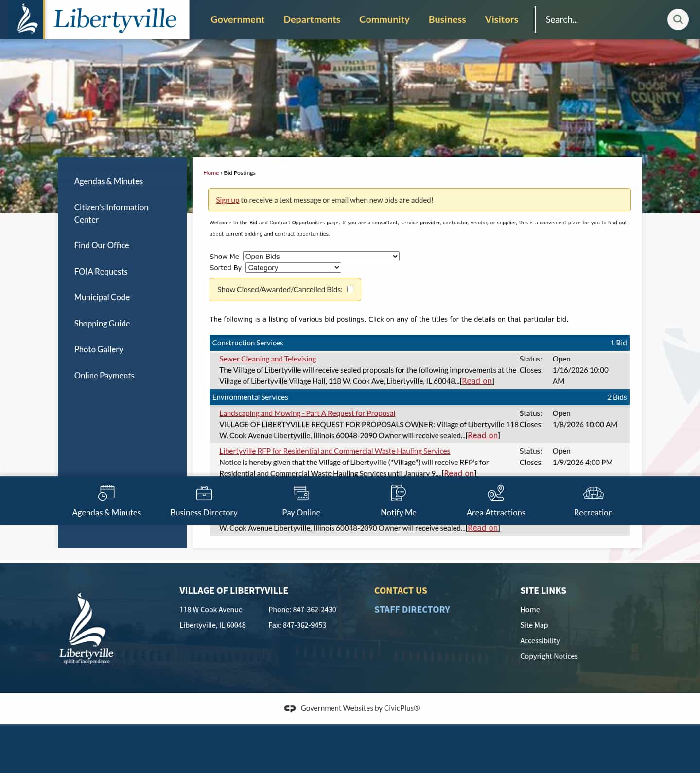Viewport: 700px width, 773px height.
Task: Select Municipal Code in the sidebar
Action: [102, 297]
